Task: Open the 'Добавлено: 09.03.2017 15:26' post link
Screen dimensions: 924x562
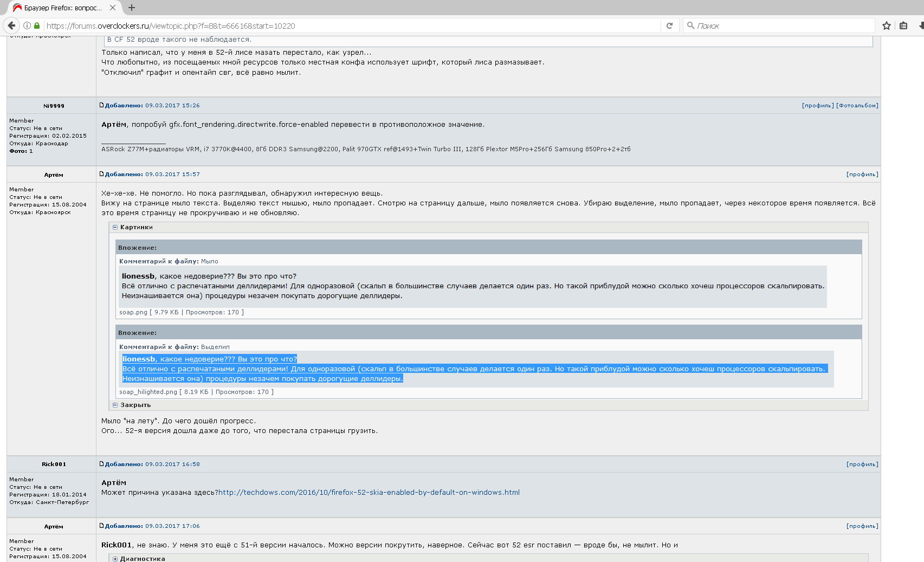Action: [x=152, y=106]
